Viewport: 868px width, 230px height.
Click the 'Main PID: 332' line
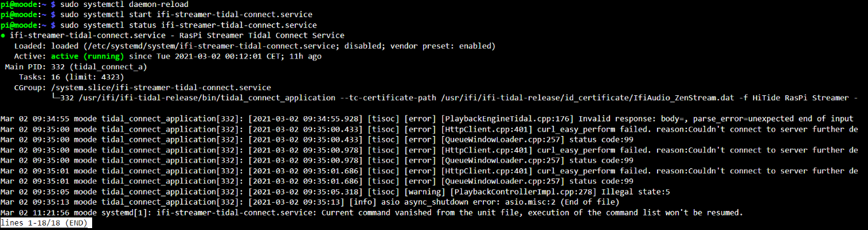[76, 66]
